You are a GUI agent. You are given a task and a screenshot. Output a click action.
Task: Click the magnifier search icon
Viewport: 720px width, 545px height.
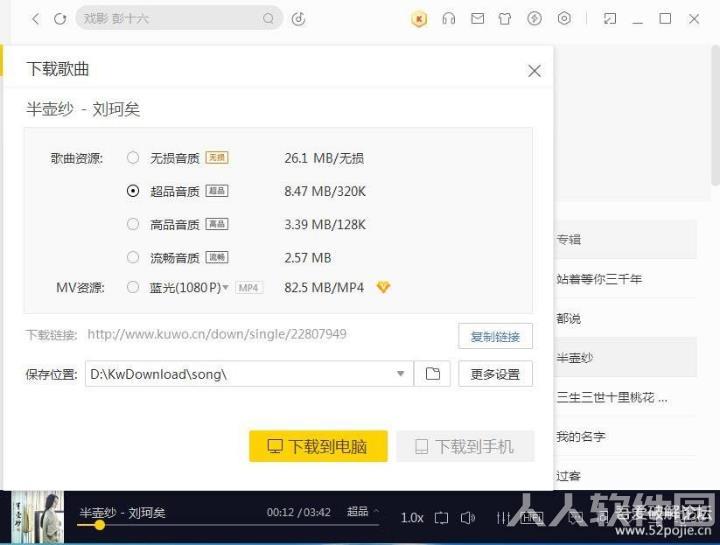[x=269, y=18]
